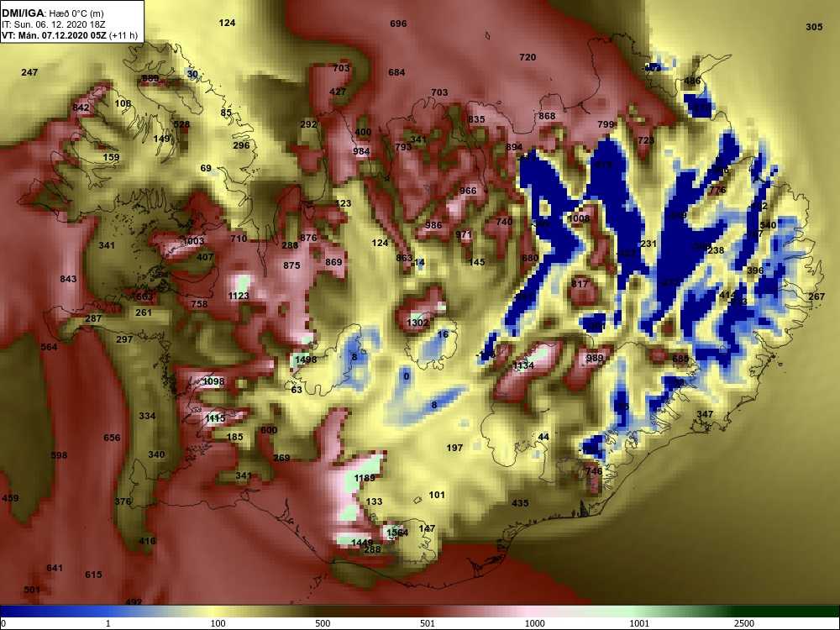Click the map value '889'

(150, 79)
